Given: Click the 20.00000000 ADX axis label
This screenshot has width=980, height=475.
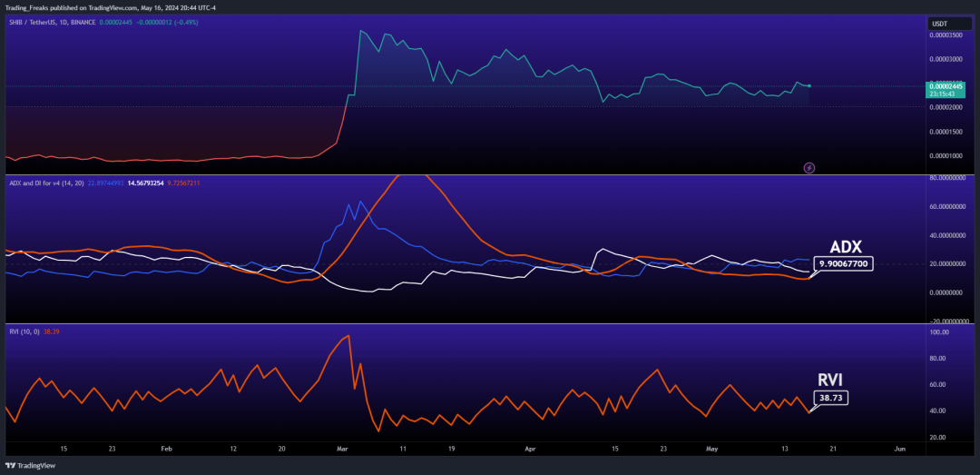Looking at the screenshot, I should click(x=948, y=263).
